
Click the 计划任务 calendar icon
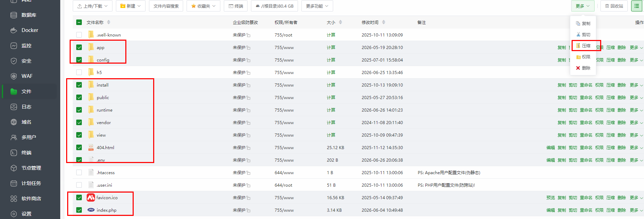[x=14, y=183]
